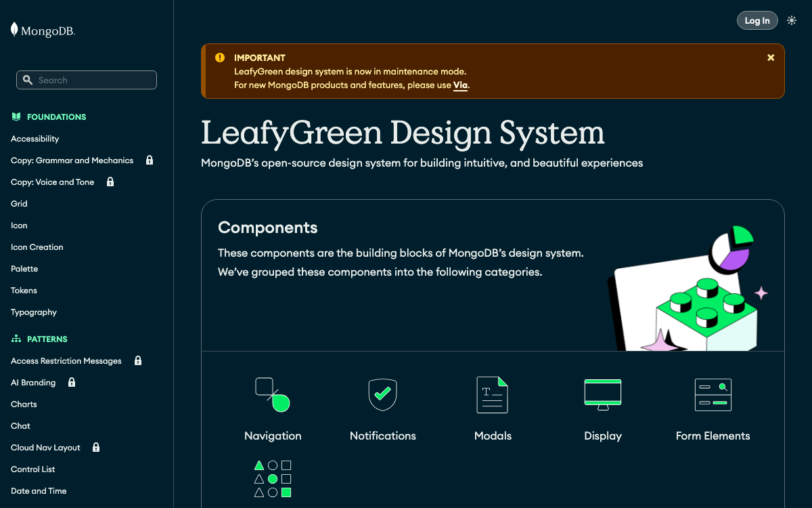
Task: Click the magnifier icon in Search
Action: (x=28, y=80)
